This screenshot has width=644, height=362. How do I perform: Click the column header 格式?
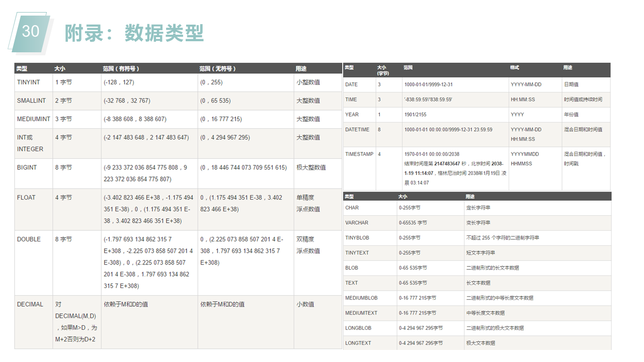[515, 67]
